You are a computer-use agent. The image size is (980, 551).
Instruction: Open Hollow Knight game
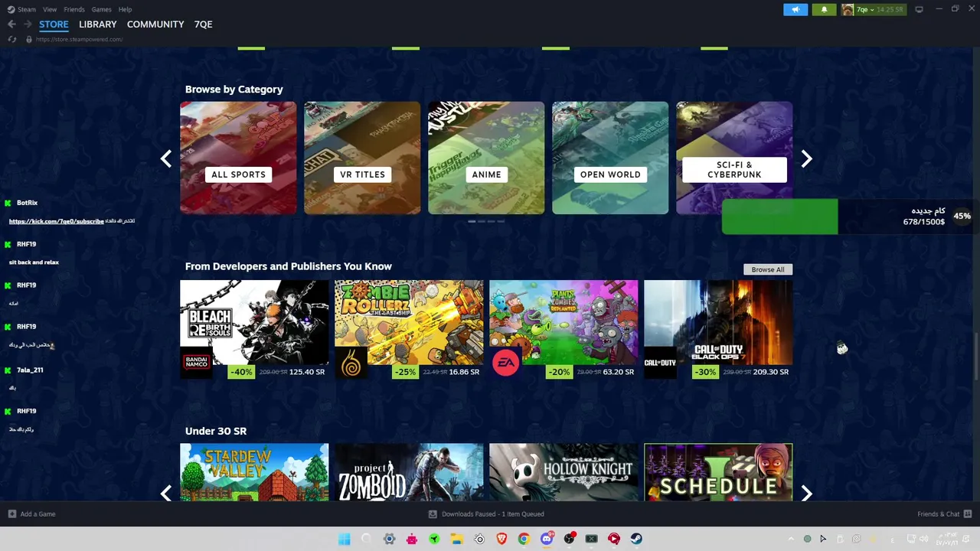(x=563, y=472)
